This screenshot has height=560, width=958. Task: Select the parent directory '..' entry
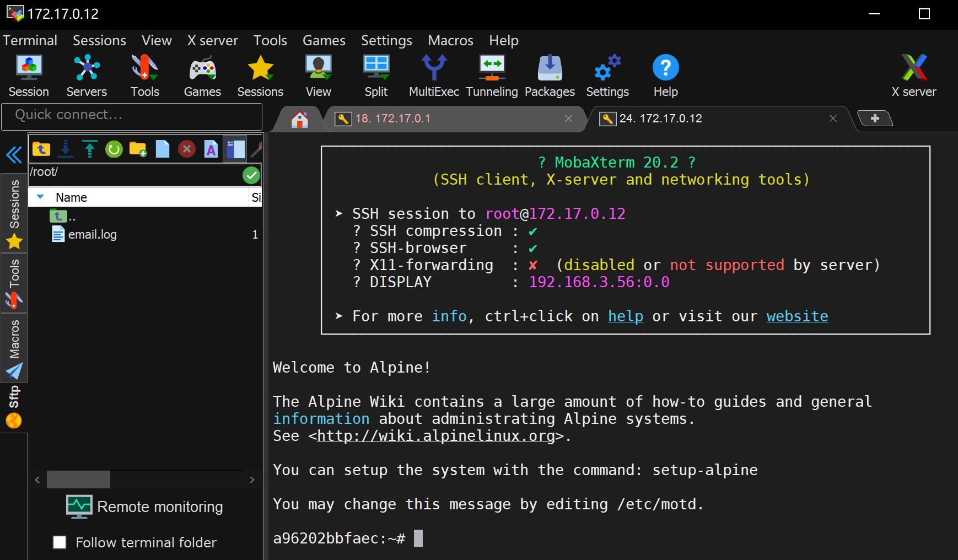pyautogui.click(x=63, y=217)
